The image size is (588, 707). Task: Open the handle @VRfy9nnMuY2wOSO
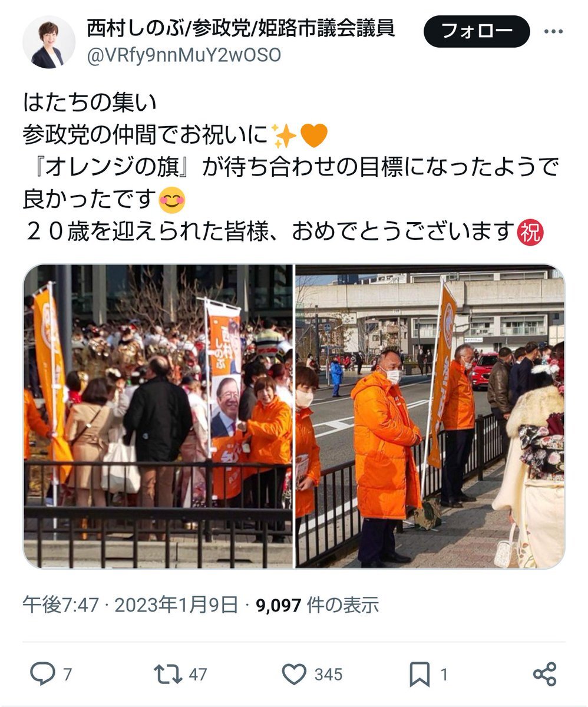pyautogui.click(x=184, y=55)
